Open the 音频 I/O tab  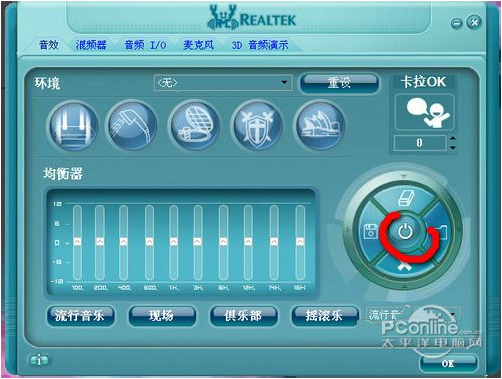[x=145, y=45]
